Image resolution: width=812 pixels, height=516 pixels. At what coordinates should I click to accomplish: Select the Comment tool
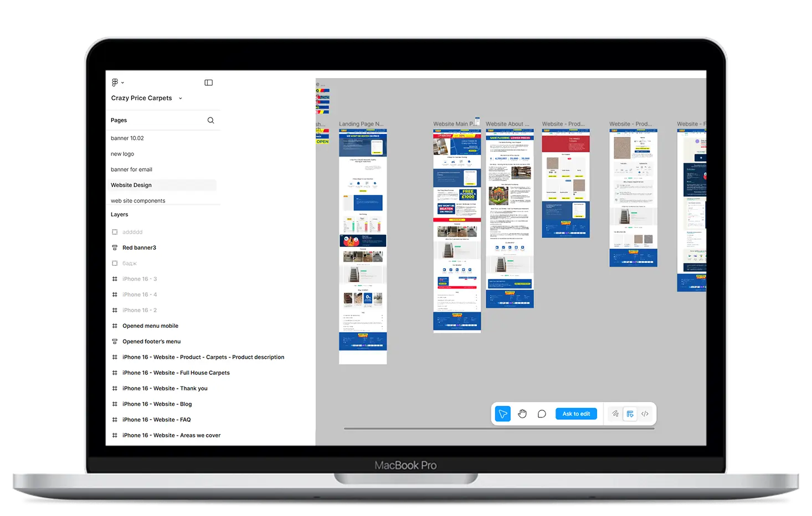pyautogui.click(x=542, y=414)
